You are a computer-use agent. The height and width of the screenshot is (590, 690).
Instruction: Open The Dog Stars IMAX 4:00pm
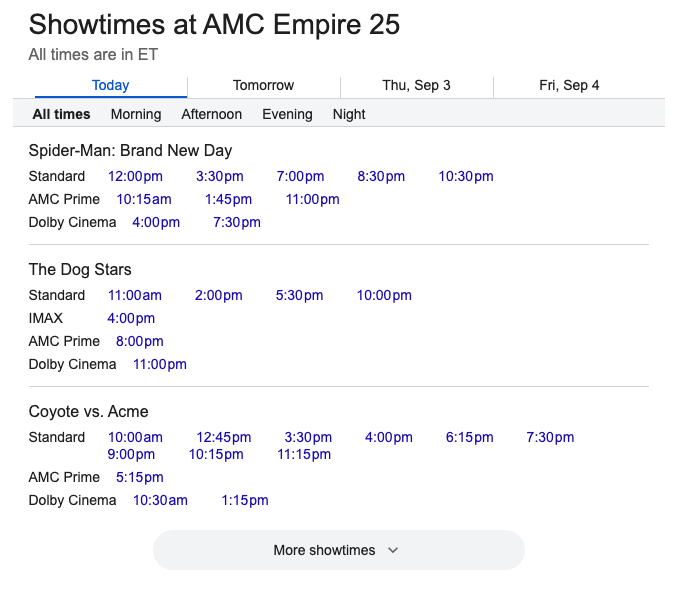pyautogui.click(x=131, y=318)
